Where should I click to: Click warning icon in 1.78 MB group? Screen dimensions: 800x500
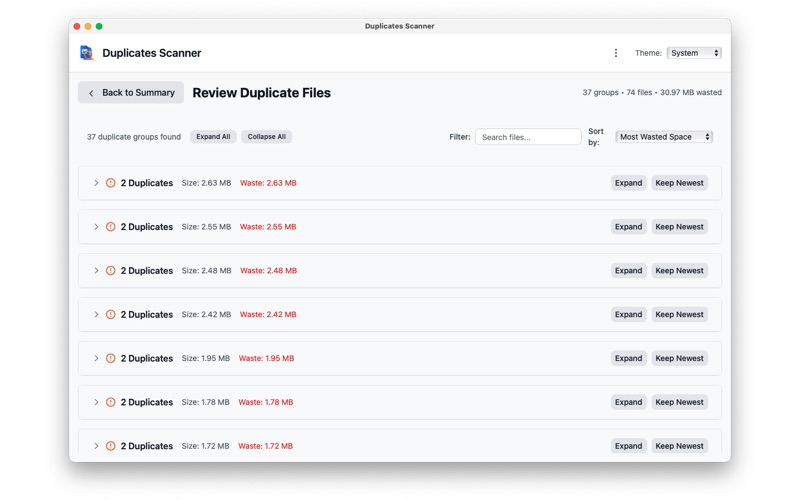(x=111, y=402)
